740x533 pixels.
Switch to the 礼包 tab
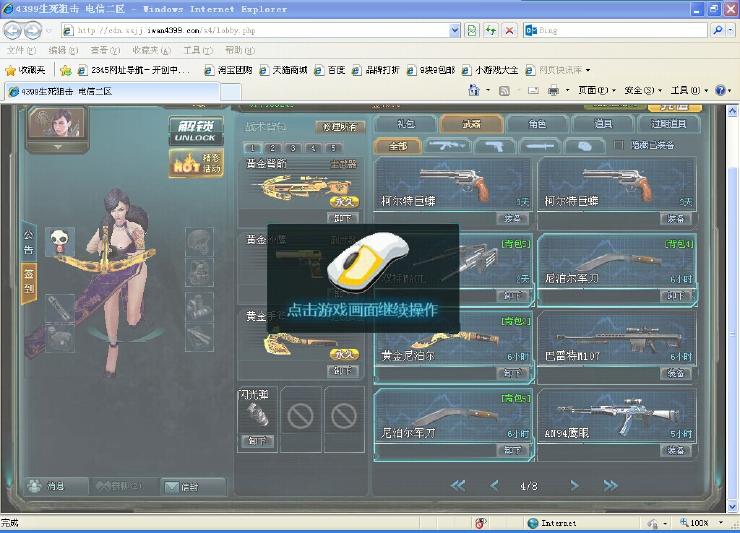(x=405, y=124)
